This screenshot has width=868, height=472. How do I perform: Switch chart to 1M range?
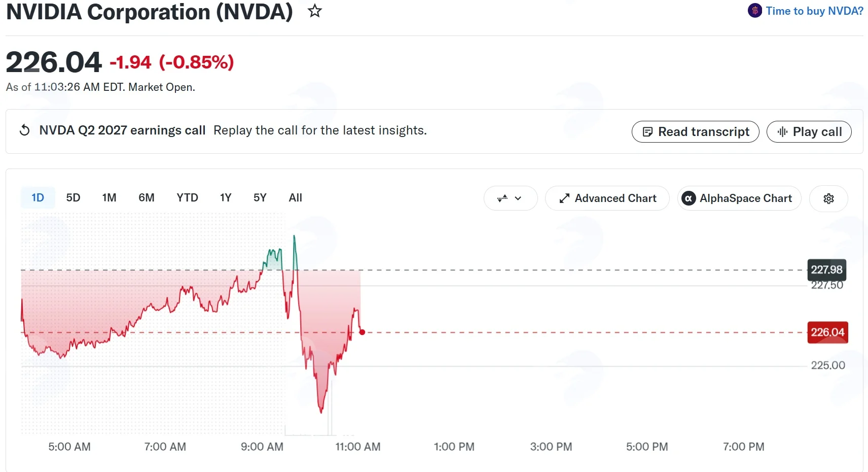coord(109,197)
